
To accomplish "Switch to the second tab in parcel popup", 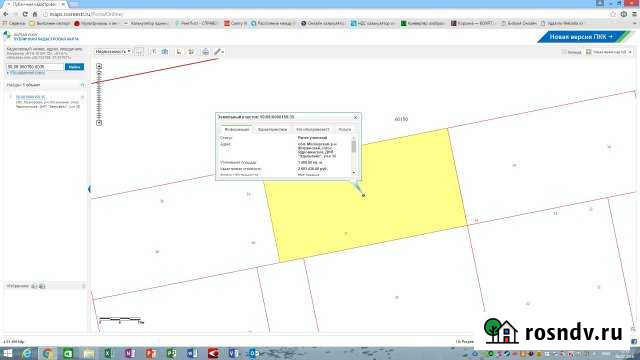I will [272, 129].
